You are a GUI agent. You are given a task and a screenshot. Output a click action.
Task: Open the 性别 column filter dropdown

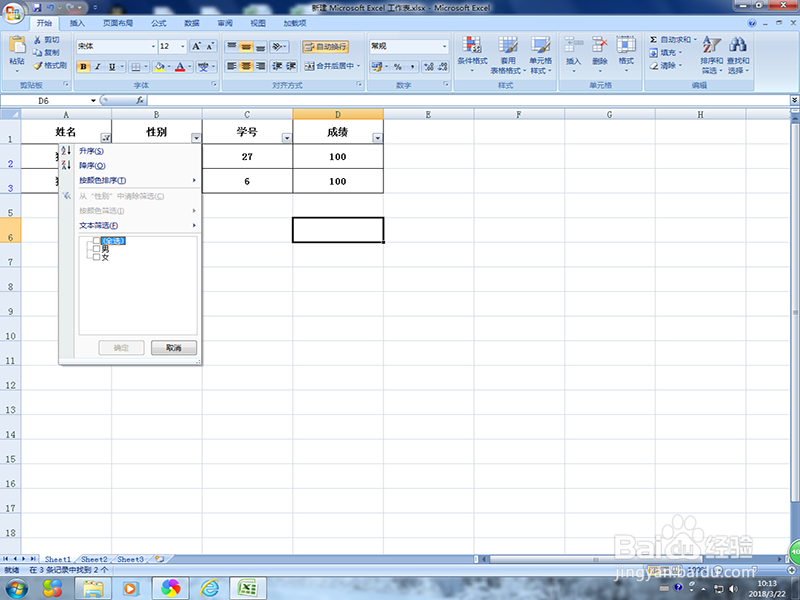196,138
